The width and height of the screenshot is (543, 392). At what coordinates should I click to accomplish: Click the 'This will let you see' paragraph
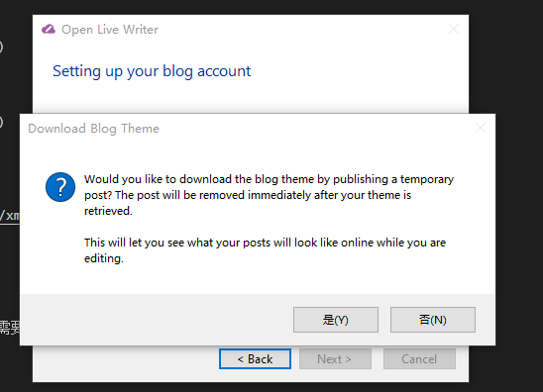pos(265,250)
